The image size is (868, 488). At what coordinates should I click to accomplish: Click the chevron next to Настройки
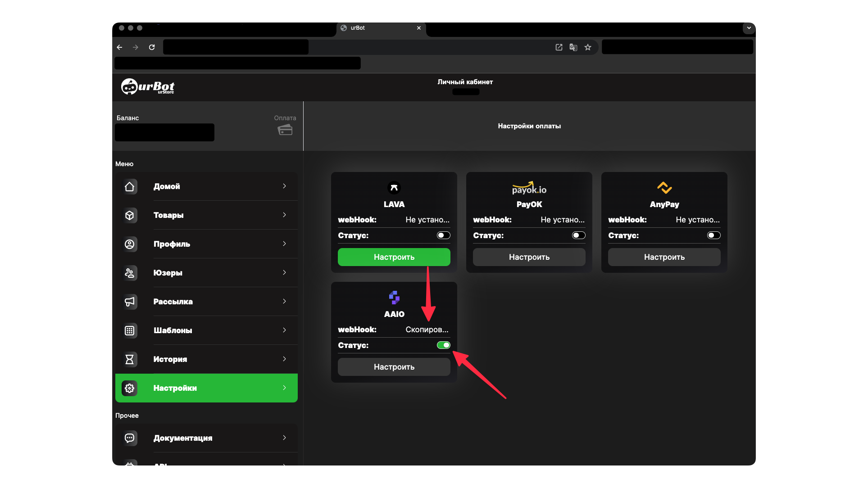pyautogui.click(x=284, y=388)
